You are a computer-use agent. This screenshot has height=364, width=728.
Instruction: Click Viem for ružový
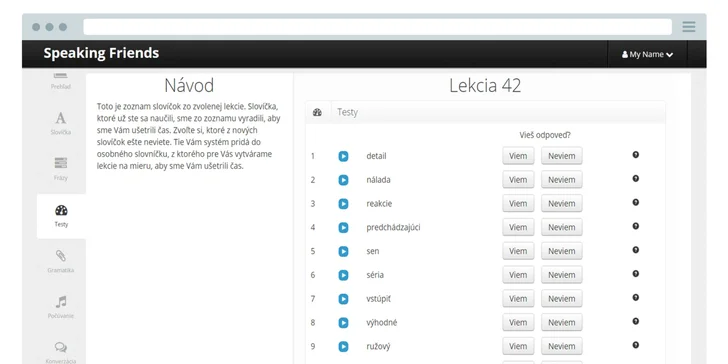click(x=518, y=346)
